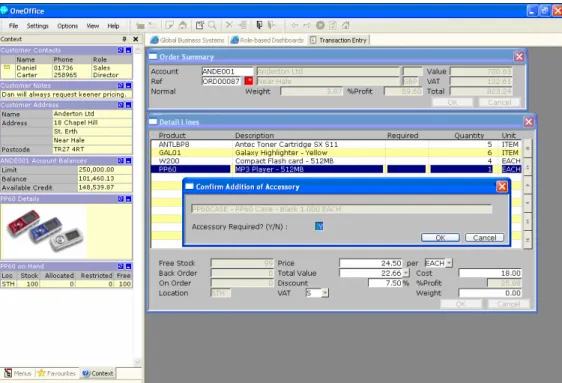Click the left header icon of Customer Notes
This screenshot has height=383, width=562.
121,86
